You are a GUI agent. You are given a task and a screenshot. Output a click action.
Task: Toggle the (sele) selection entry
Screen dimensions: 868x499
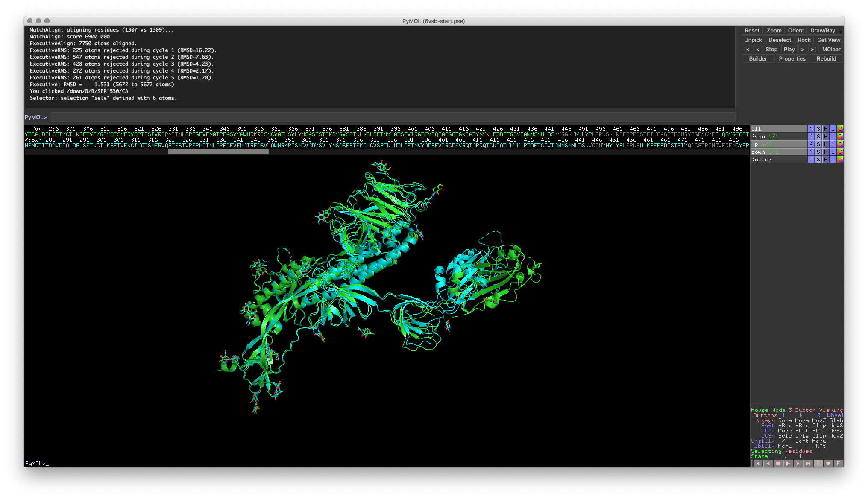click(x=779, y=160)
